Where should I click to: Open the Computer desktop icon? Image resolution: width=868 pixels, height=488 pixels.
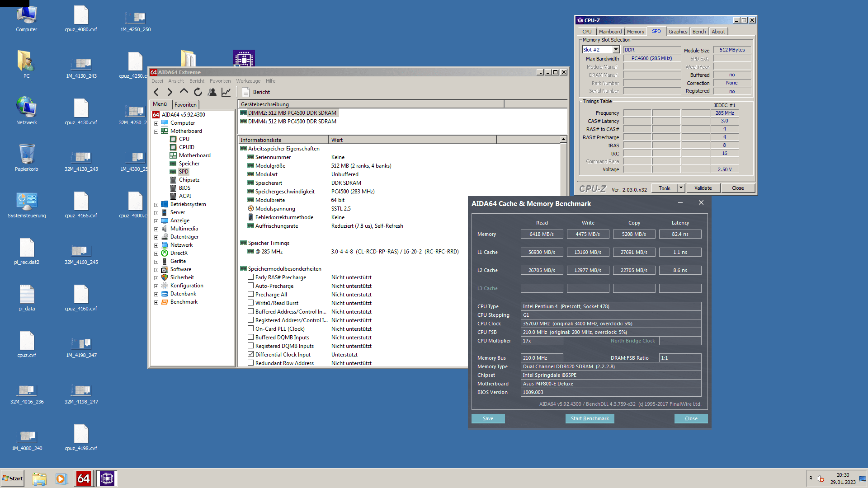pyautogui.click(x=27, y=19)
